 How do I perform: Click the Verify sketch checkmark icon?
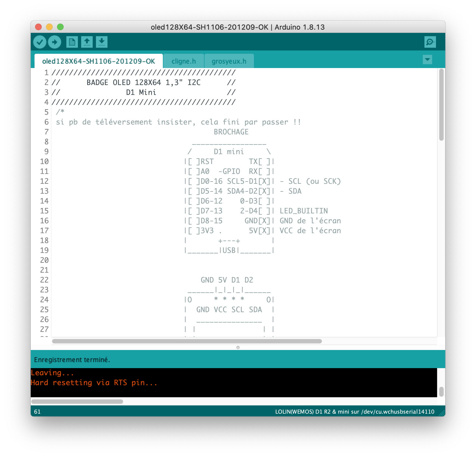[40, 42]
